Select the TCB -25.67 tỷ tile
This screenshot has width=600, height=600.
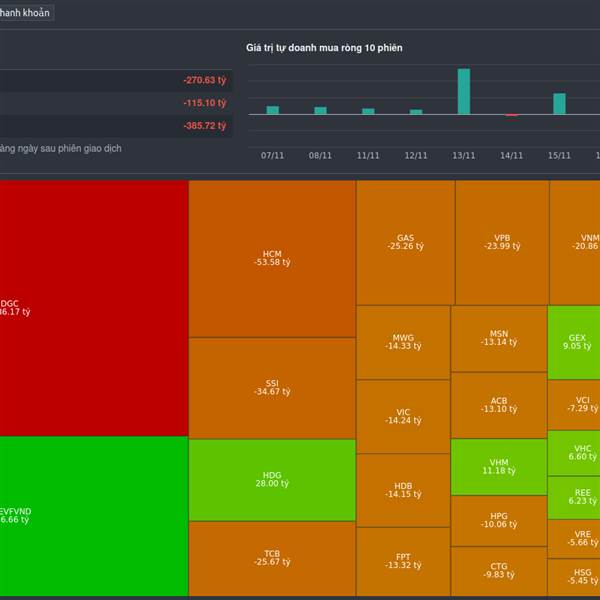click(272, 559)
